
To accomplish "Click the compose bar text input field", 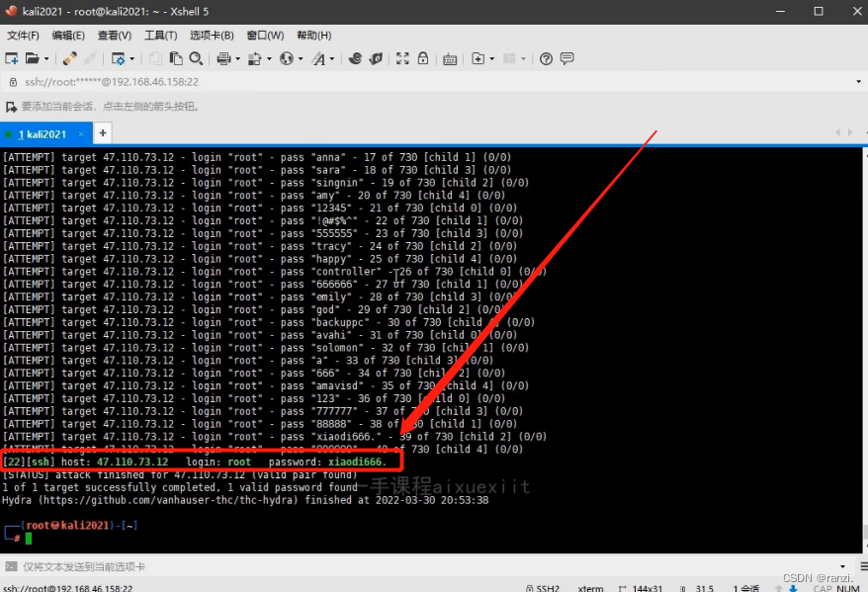I will [x=426, y=566].
